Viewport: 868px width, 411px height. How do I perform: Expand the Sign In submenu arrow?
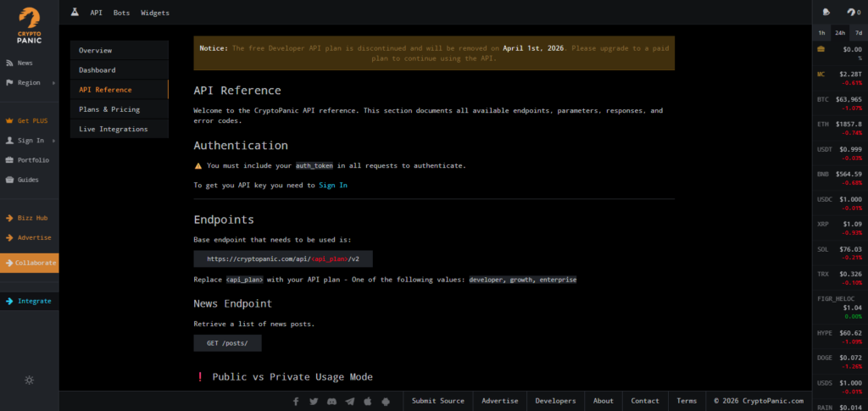[53, 141]
